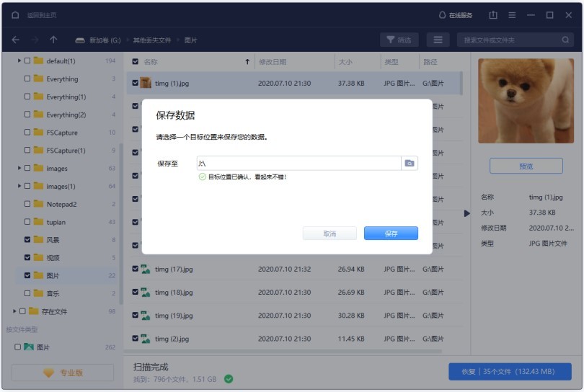
Task: Click 取消 button in dialog
Action: pos(329,233)
